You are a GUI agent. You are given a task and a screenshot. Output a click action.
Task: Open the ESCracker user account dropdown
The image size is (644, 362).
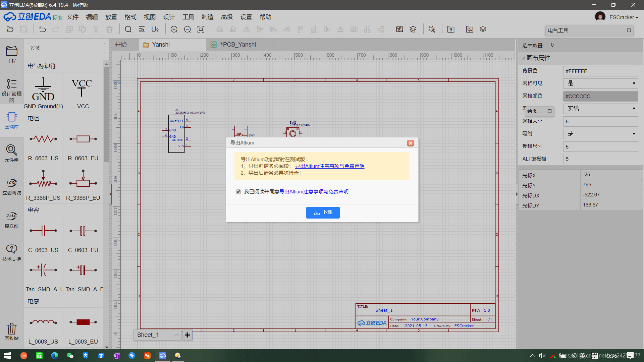[624, 17]
